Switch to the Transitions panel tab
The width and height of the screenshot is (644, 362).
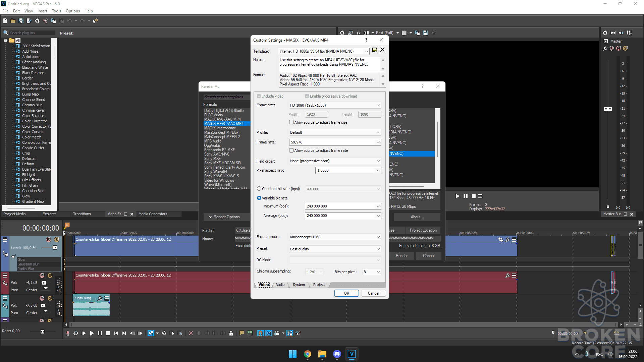tap(82, 214)
